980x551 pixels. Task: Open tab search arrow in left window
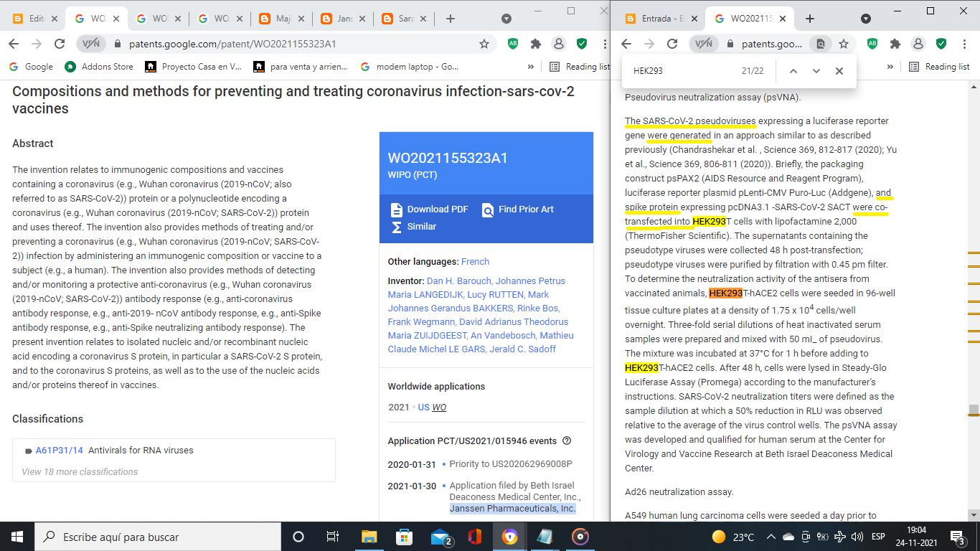(507, 19)
